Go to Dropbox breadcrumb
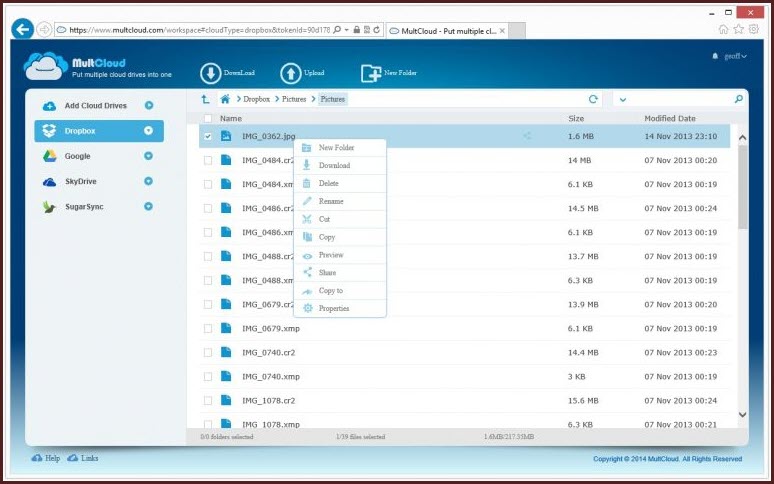 (x=256, y=99)
